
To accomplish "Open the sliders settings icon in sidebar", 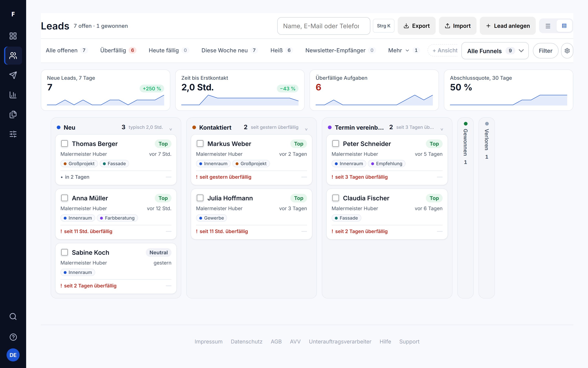I will click(13, 134).
